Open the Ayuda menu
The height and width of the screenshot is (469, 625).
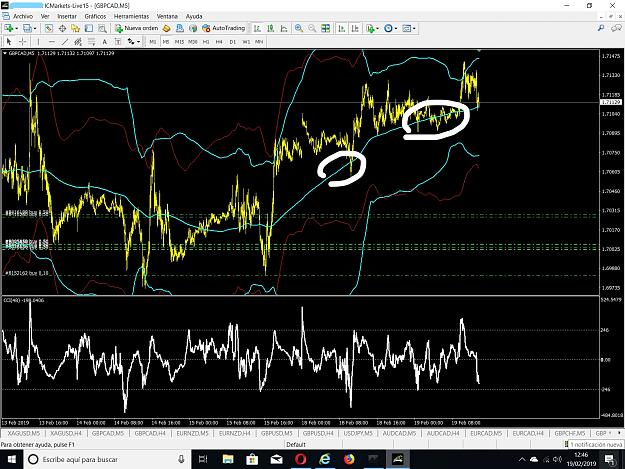point(194,16)
